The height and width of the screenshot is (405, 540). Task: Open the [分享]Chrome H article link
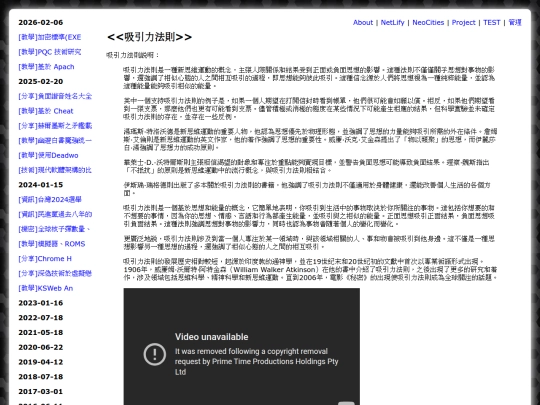coord(45,259)
